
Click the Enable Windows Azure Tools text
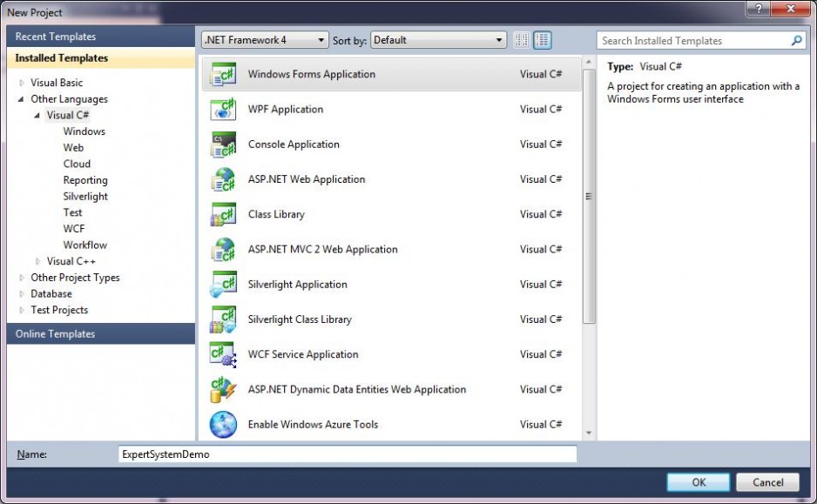click(x=313, y=424)
